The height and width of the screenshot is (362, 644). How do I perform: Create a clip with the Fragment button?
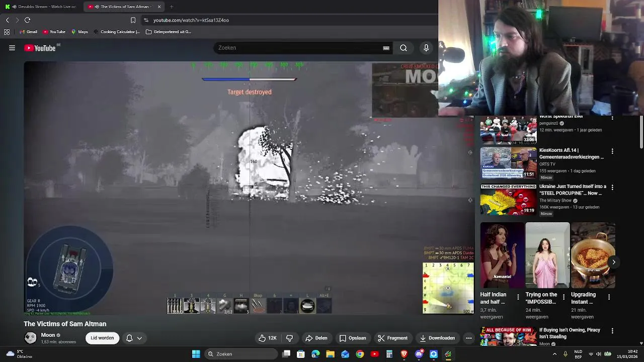[392, 338]
